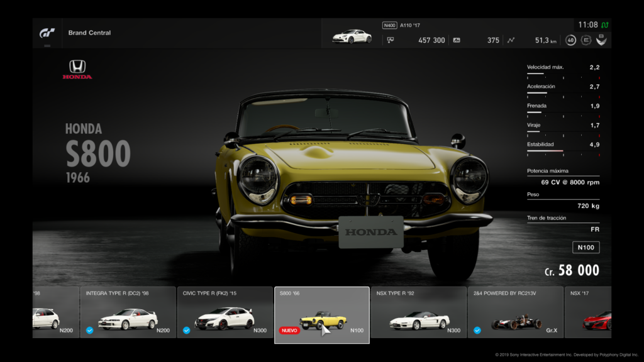
Task: Click the blue owned checkmark on Integra
Action: [x=89, y=331]
